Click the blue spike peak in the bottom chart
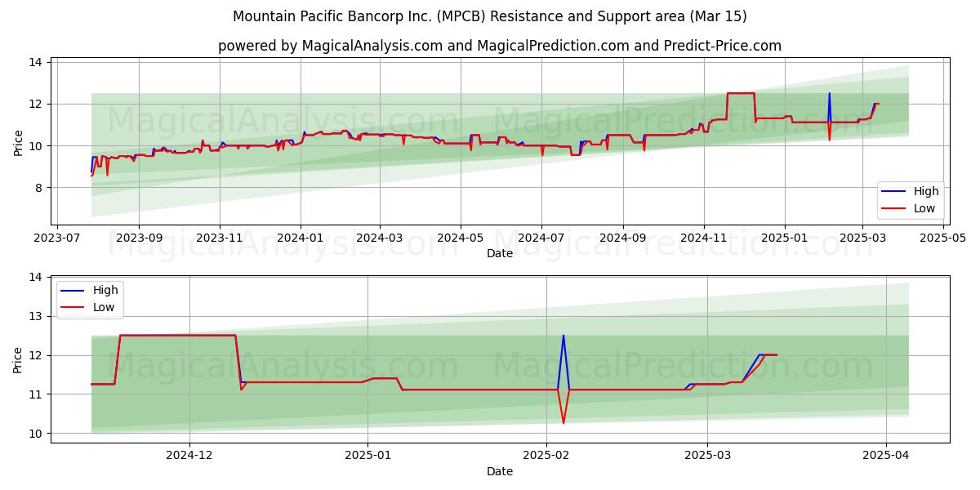 (x=563, y=336)
